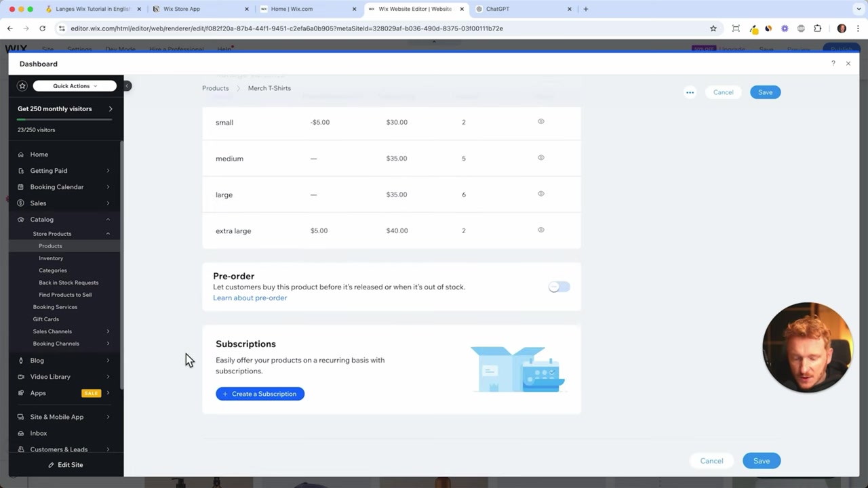Switch to the ChatGPT browser tab

coord(524,9)
